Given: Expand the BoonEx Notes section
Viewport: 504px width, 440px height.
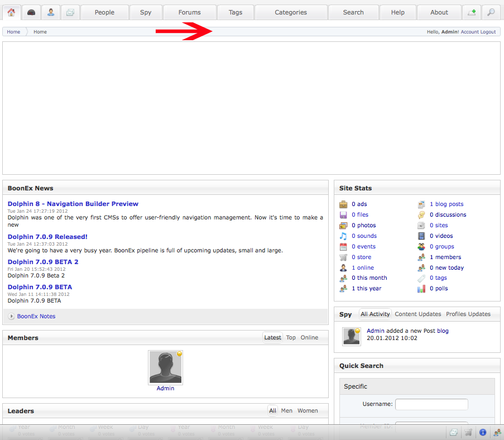Looking at the screenshot, I should 36,317.
